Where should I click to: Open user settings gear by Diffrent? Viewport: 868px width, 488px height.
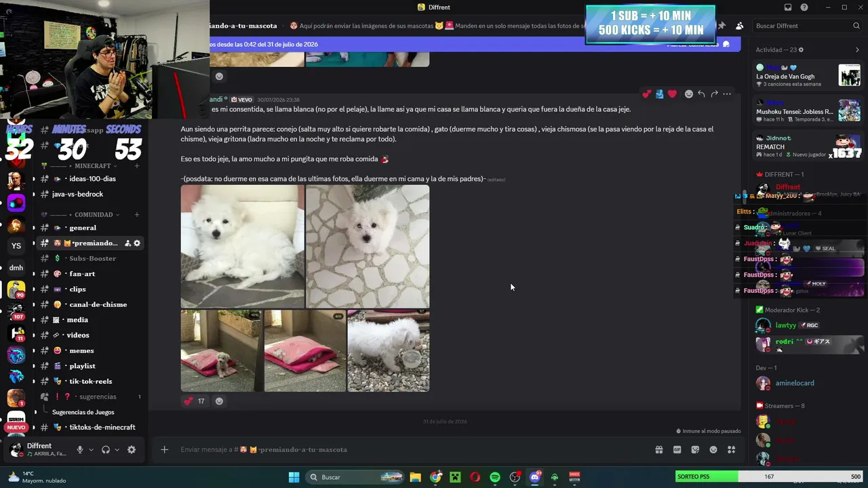point(132,449)
